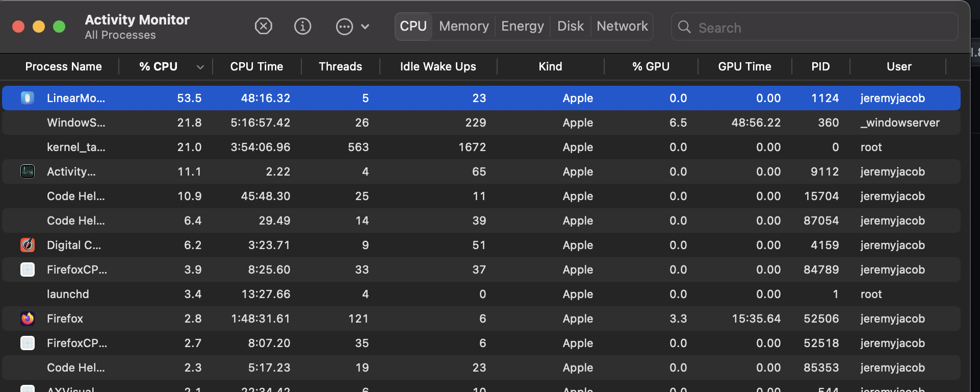This screenshot has height=392, width=980.
Task: Click CPU Time value 1:48:31.61
Action: [x=261, y=318]
